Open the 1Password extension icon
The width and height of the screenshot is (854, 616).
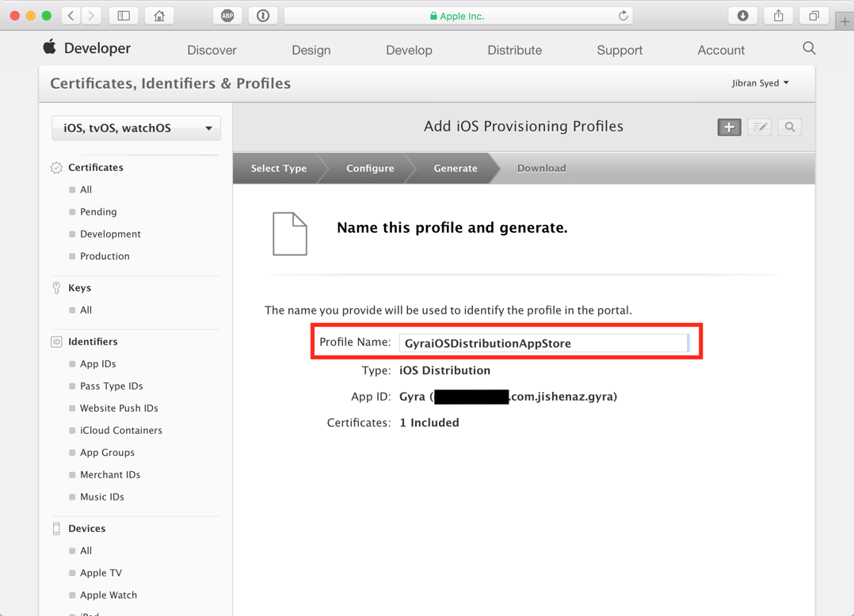263,16
